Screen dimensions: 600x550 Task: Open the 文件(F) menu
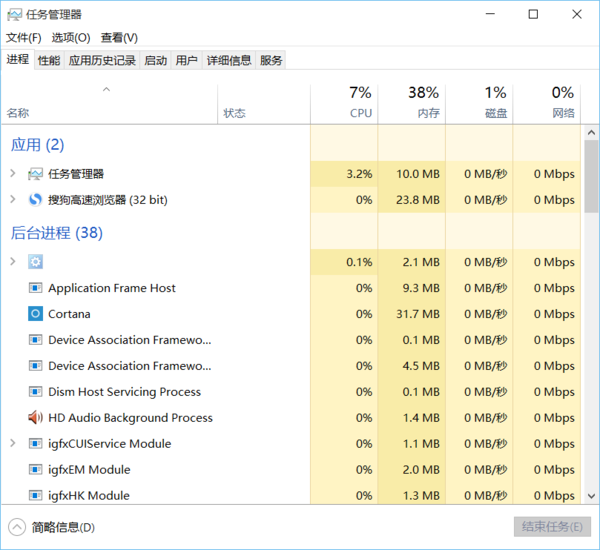24,38
